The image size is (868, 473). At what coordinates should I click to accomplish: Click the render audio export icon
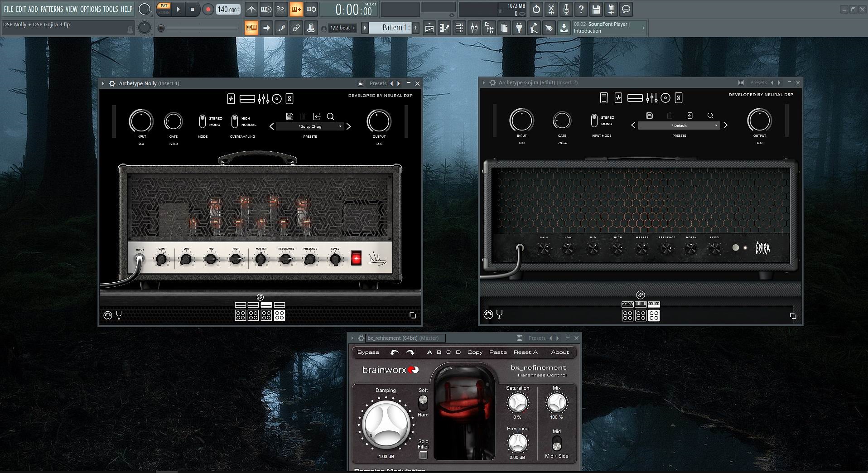611,9
